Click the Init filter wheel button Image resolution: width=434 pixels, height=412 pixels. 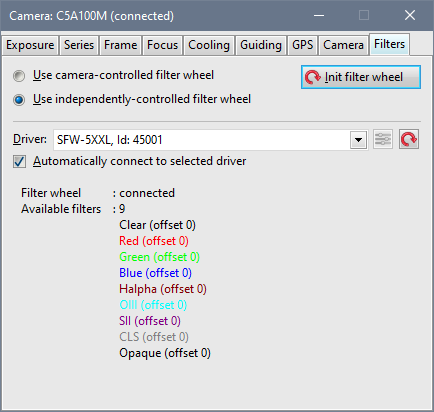(x=361, y=77)
